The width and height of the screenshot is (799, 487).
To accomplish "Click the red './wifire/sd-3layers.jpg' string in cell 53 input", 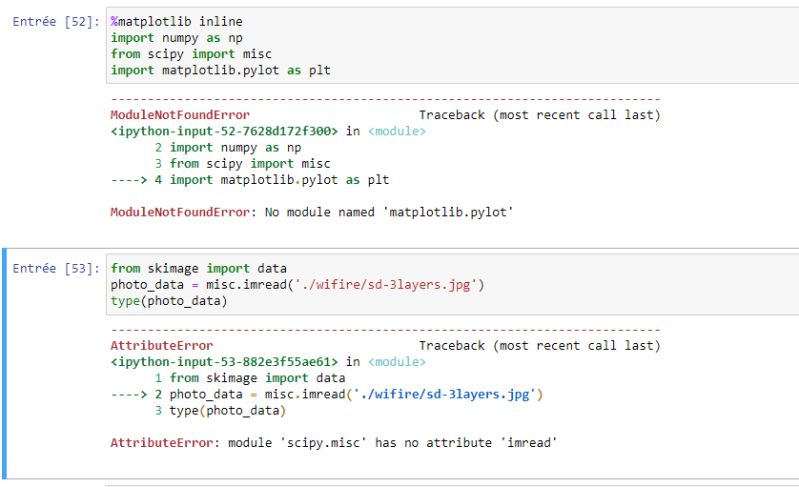I will pos(386,285).
